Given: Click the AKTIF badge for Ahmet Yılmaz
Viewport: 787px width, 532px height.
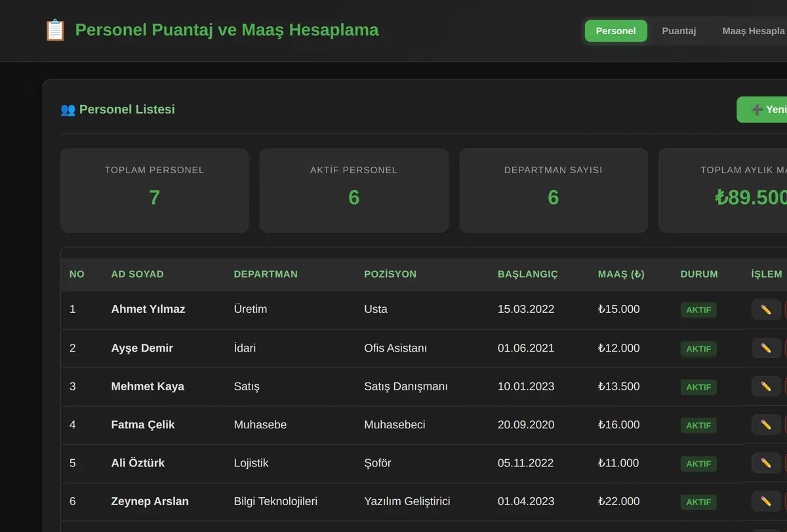Looking at the screenshot, I should coord(698,310).
